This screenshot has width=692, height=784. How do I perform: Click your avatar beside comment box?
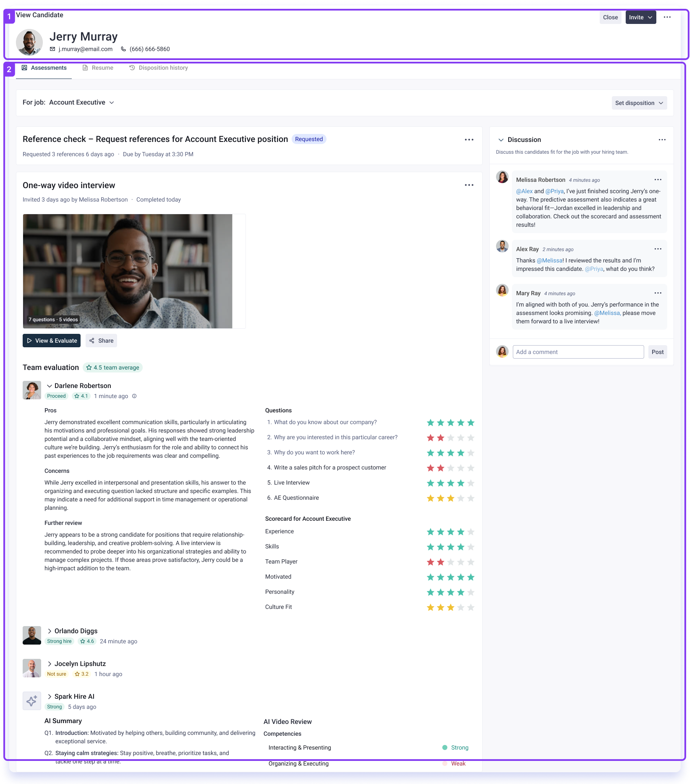502,351
